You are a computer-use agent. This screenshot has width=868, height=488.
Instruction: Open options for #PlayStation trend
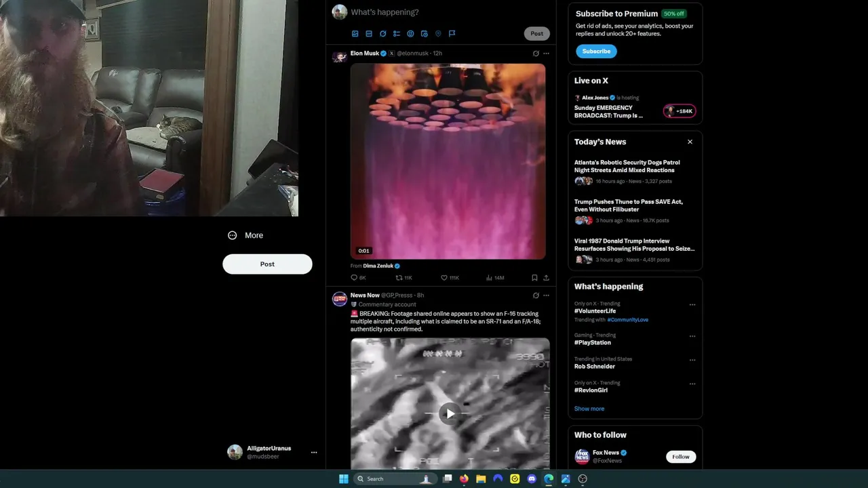pyautogui.click(x=692, y=335)
